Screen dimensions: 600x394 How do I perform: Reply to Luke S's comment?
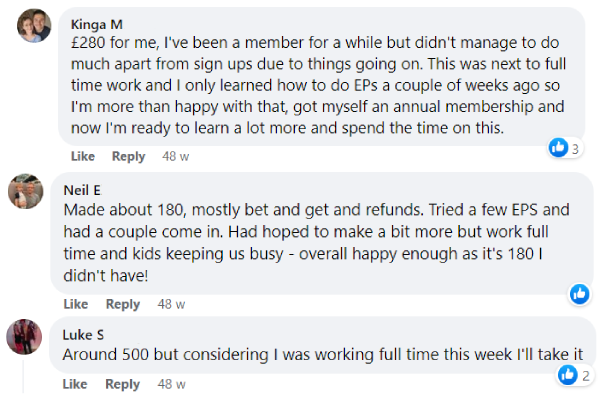pos(122,384)
